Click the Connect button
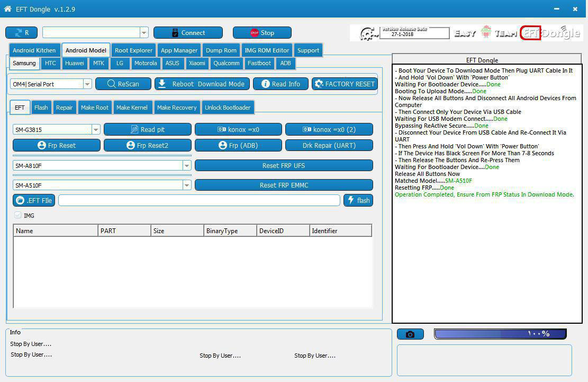 point(188,33)
